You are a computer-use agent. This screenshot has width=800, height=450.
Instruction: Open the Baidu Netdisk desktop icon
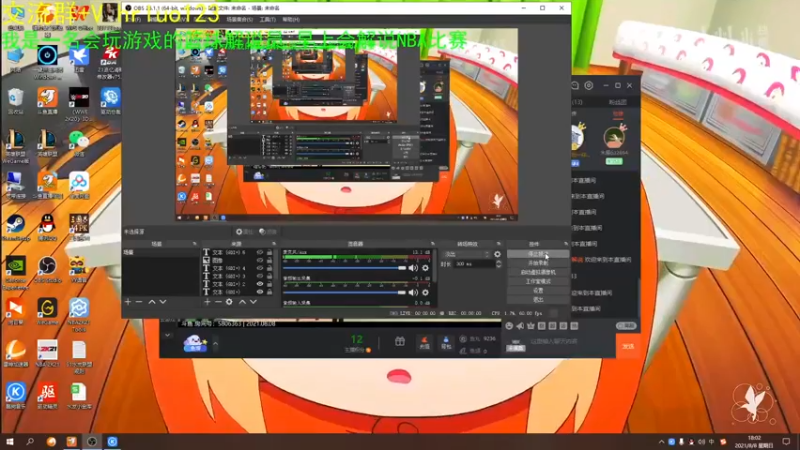pyautogui.click(x=79, y=186)
